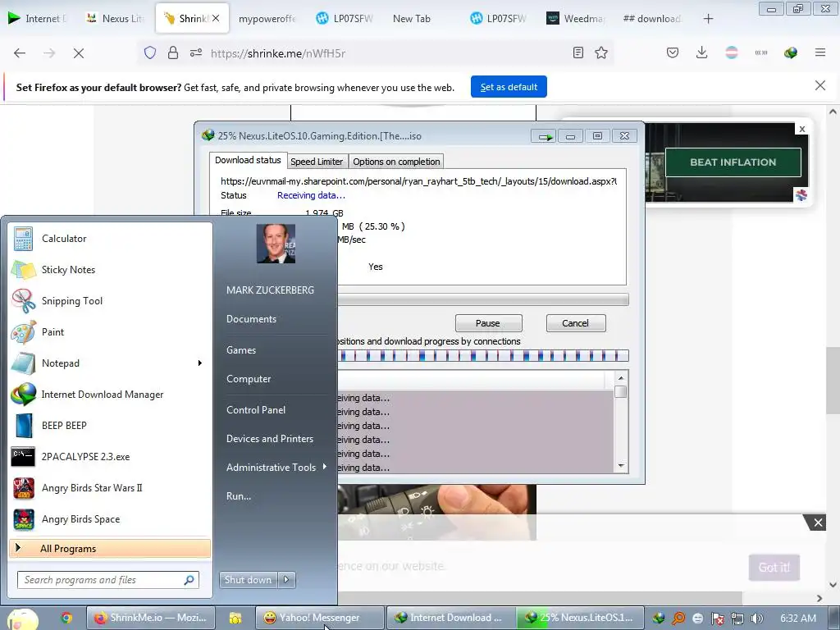The width and height of the screenshot is (840, 630).
Task: Click the BEAT INFLATION ad button
Action: [733, 162]
